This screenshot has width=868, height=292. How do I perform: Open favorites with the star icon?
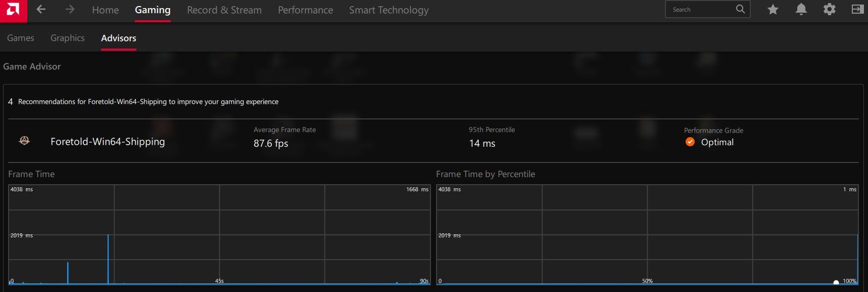pyautogui.click(x=773, y=10)
